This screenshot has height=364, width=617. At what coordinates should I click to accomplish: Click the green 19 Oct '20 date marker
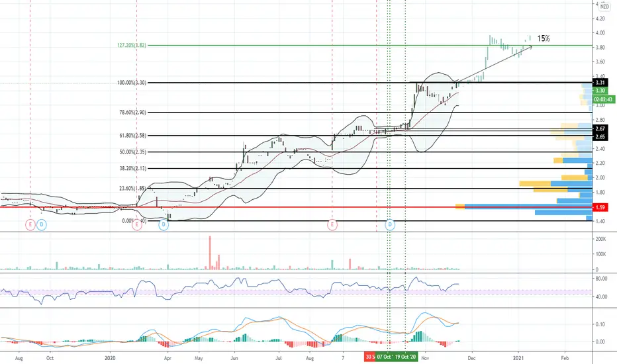pyautogui.click(x=405, y=357)
